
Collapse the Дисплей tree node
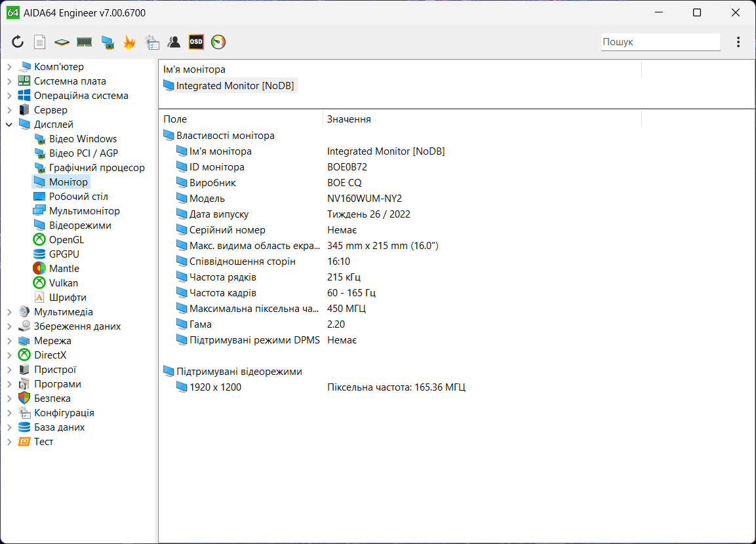[x=9, y=125]
